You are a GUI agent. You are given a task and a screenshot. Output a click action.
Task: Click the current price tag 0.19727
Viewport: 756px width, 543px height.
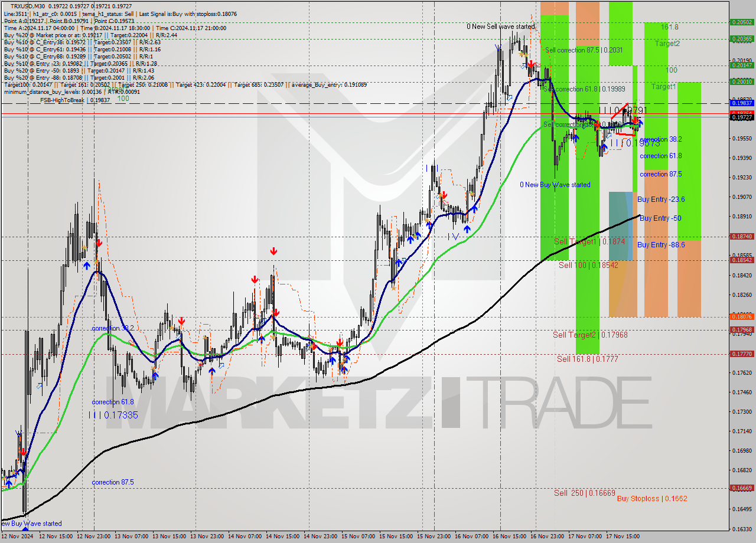[x=741, y=117]
